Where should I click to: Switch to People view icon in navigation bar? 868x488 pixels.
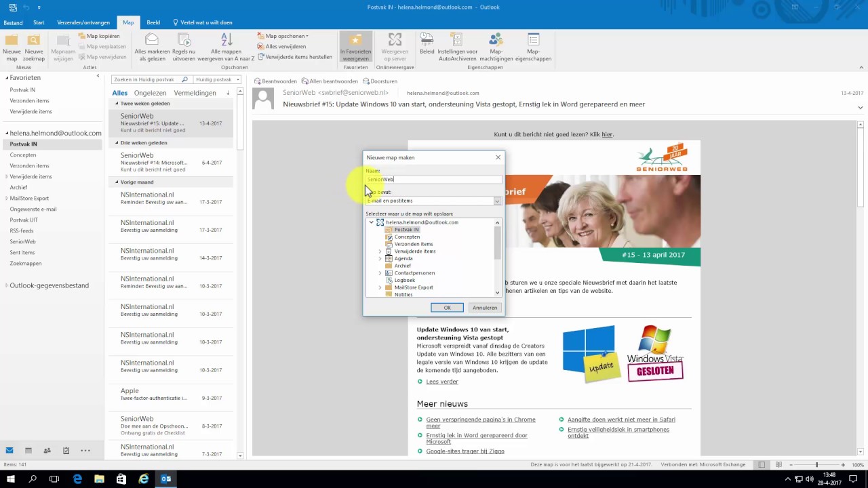47,450
